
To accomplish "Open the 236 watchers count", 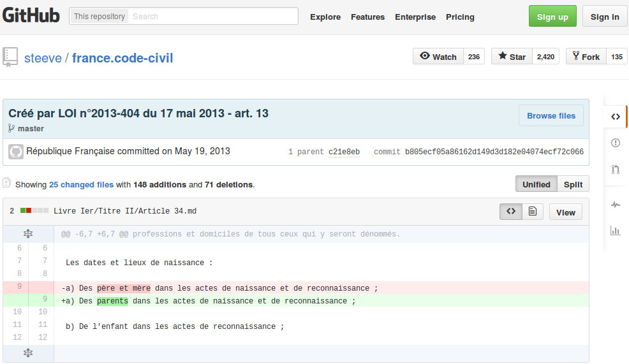I will [x=474, y=57].
